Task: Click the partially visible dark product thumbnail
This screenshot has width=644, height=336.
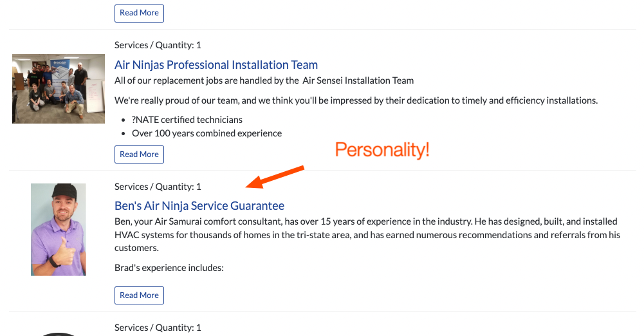Action: pos(59,334)
